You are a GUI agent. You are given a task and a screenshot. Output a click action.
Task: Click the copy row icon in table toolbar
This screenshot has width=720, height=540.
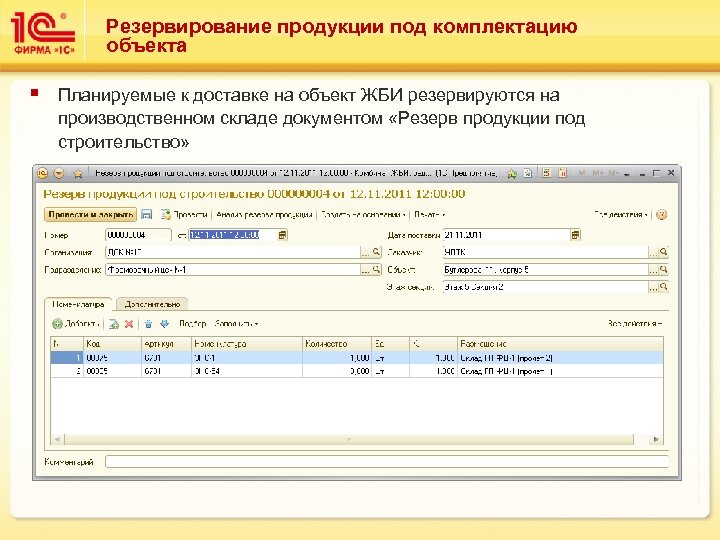pyautogui.click(x=113, y=324)
